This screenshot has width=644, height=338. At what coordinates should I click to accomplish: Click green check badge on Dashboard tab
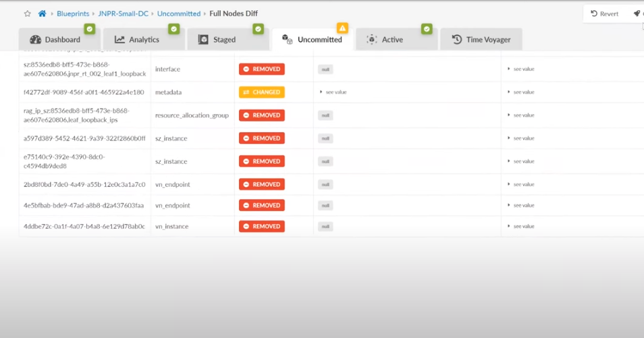coord(90,29)
